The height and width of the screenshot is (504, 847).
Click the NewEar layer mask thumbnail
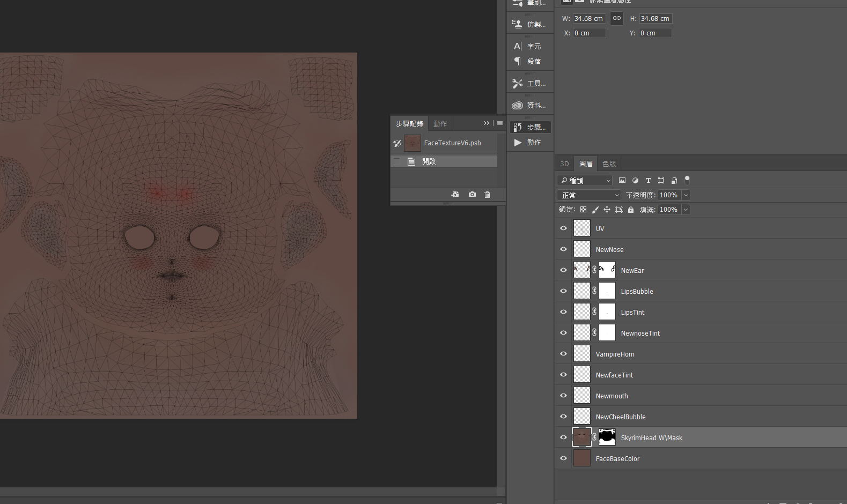click(x=607, y=270)
